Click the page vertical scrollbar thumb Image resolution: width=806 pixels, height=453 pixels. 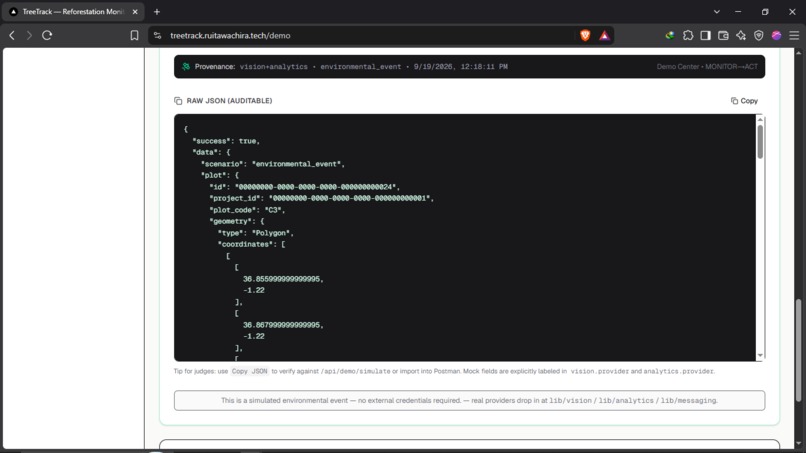point(798,350)
